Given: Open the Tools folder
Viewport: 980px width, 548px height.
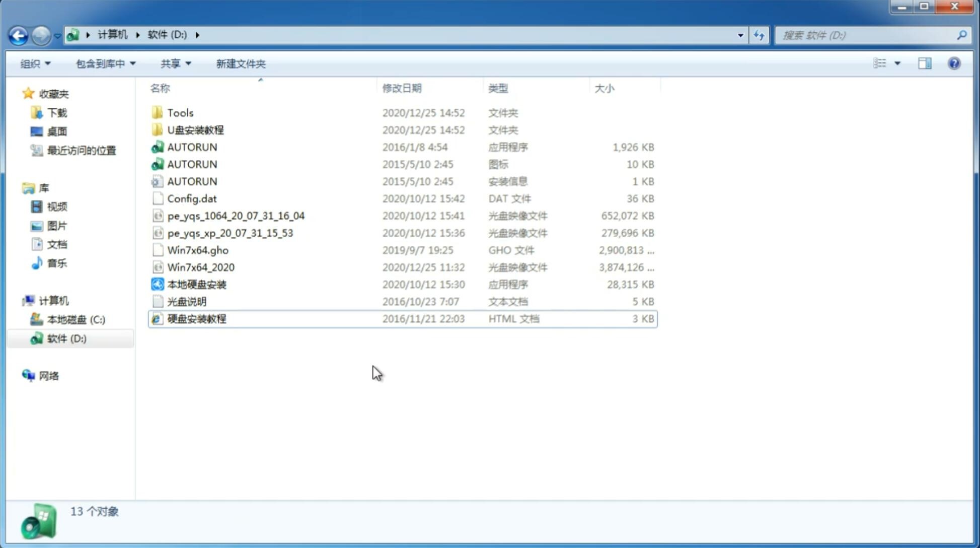Looking at the screenshot, I should 180,112.
